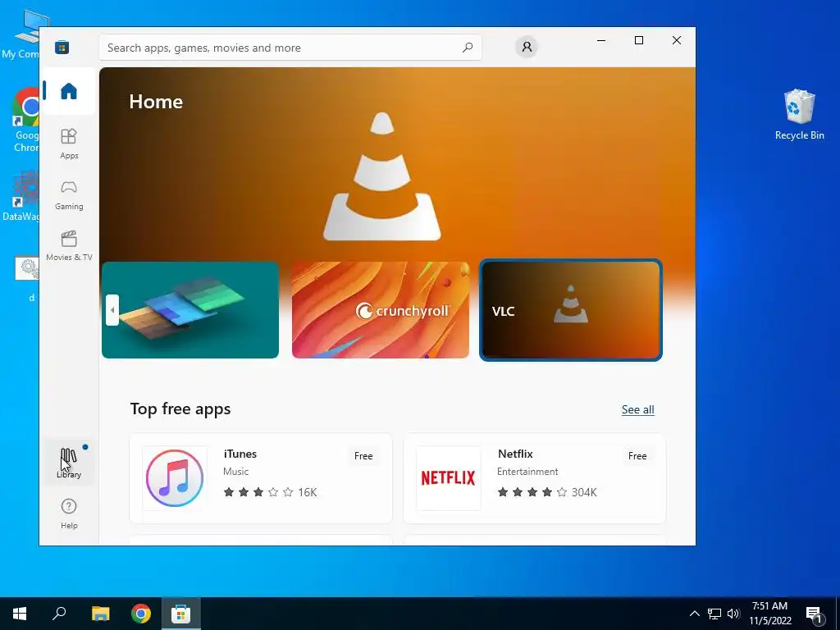Click the Microsoft Store logo icon
840x630 pixels.
[x=62, y=48]
